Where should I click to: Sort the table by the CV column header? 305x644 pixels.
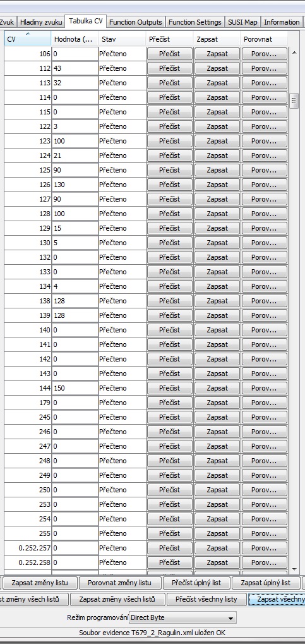28,39
